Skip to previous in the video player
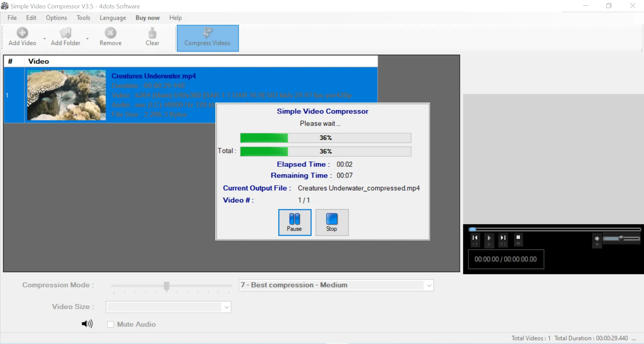The height and width of the screenshot is (344, 644). pos(475,238)
